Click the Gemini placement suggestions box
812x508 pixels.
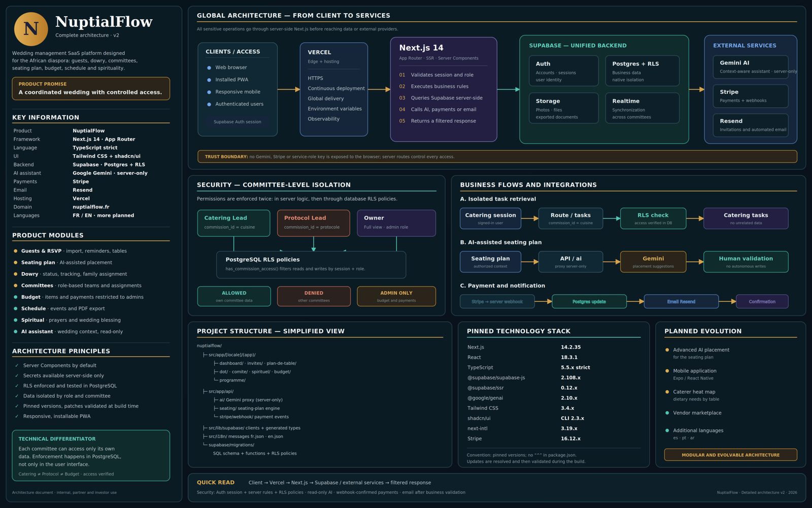653,262
